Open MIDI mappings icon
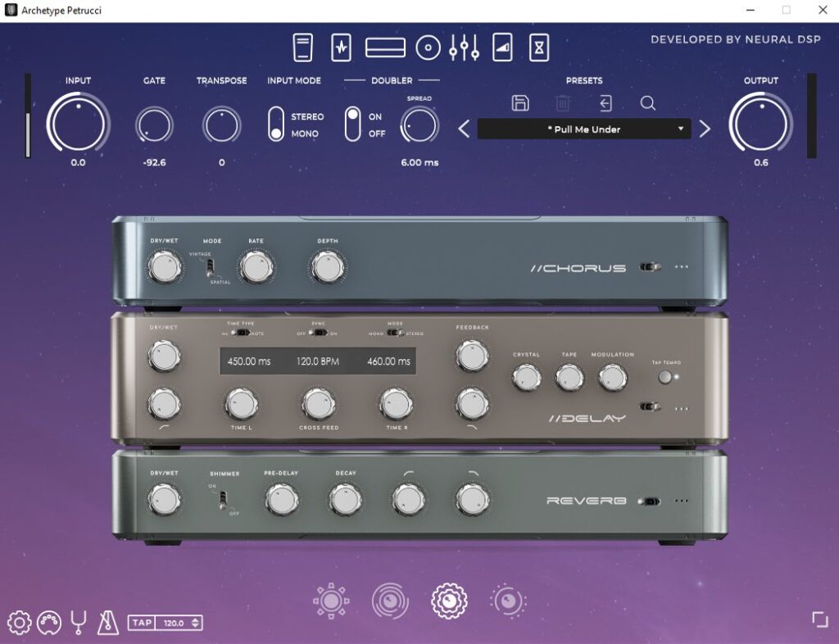This screenshot has width=839, height=644. [x=48, y=623]
